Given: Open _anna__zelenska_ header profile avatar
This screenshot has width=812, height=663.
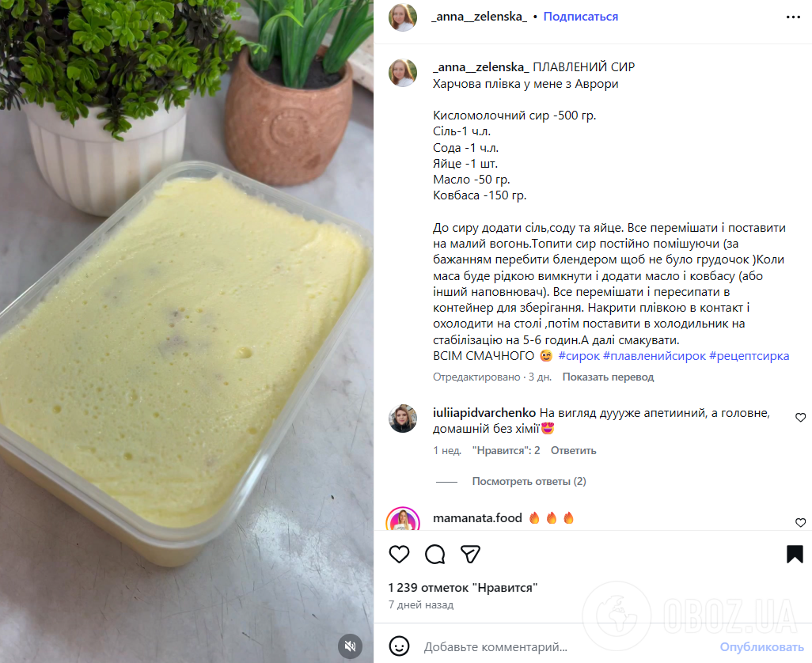Looking at the screenshot, I should [x=403, y=17].
